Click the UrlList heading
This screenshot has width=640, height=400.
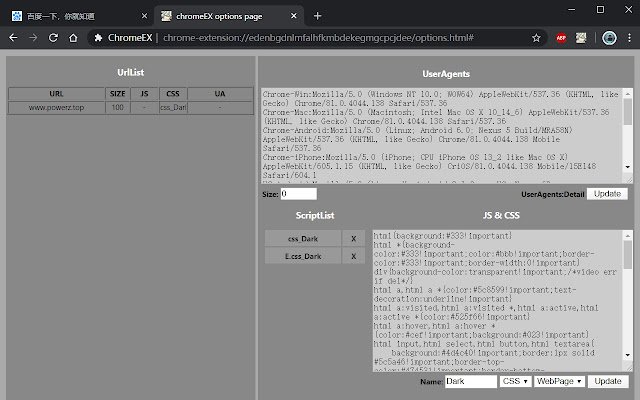point(131,72)
